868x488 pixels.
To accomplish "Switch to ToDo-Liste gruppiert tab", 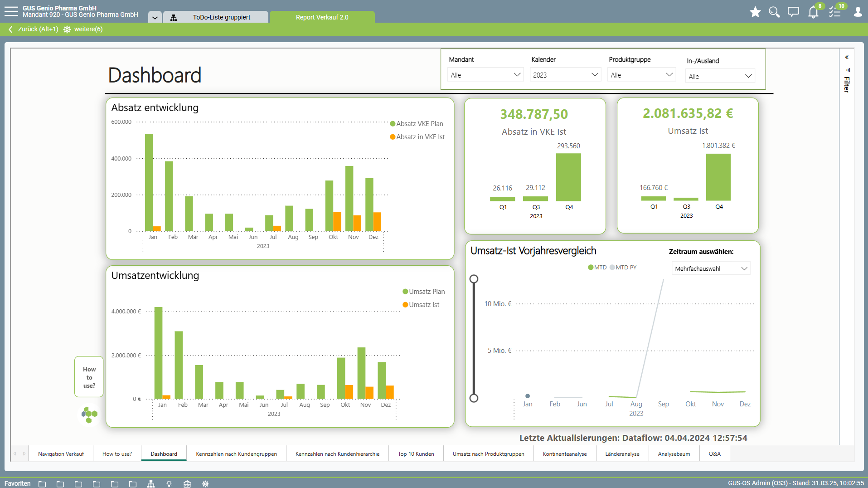I will pos(221,17).
